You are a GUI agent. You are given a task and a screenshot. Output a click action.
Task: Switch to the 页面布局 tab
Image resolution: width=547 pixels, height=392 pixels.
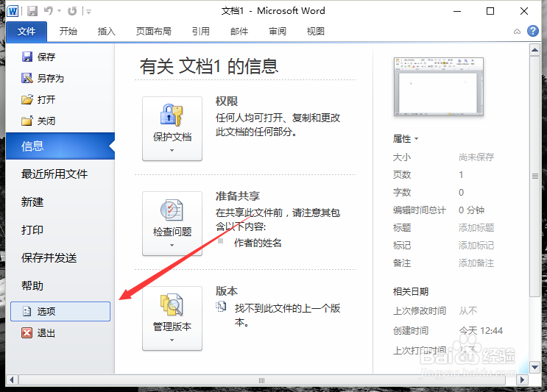(x=153, y=32)
